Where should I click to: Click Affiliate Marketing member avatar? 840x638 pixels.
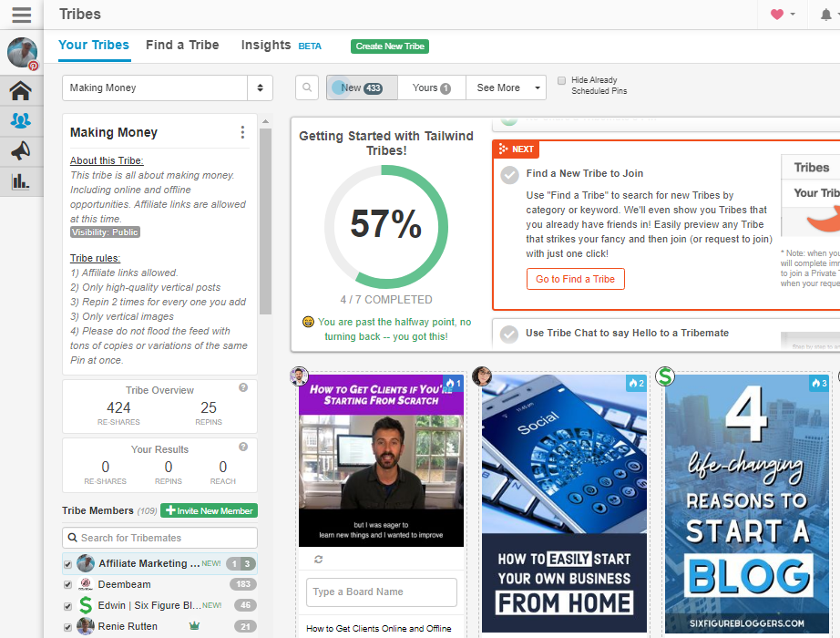[x=86, y=563]
